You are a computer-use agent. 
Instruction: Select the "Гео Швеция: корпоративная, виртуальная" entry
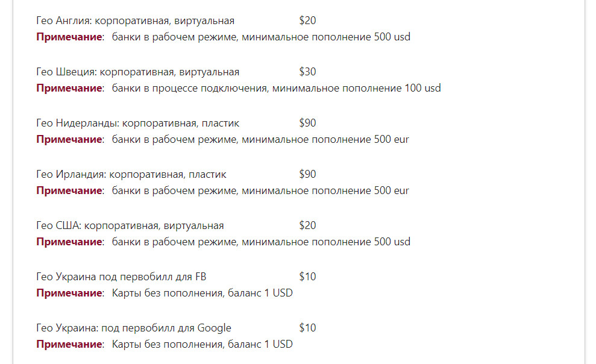[x=137, y=72]
